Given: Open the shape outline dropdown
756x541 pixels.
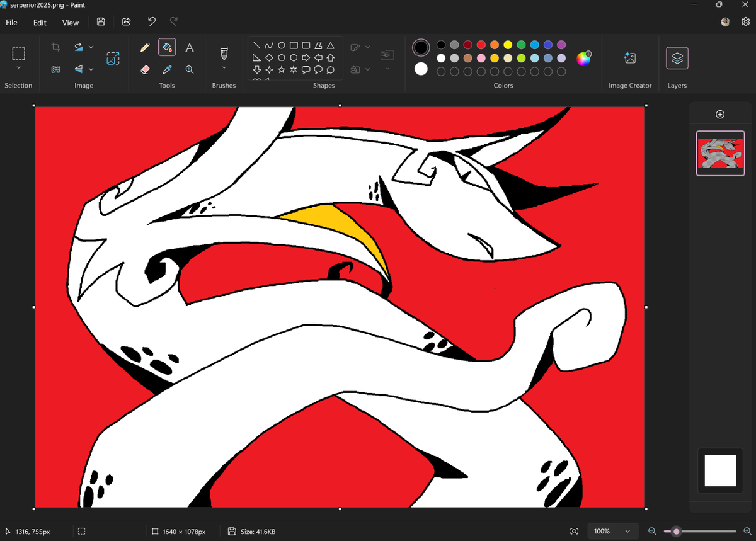Looking at the screenshot, I should [x=368, y=47].
